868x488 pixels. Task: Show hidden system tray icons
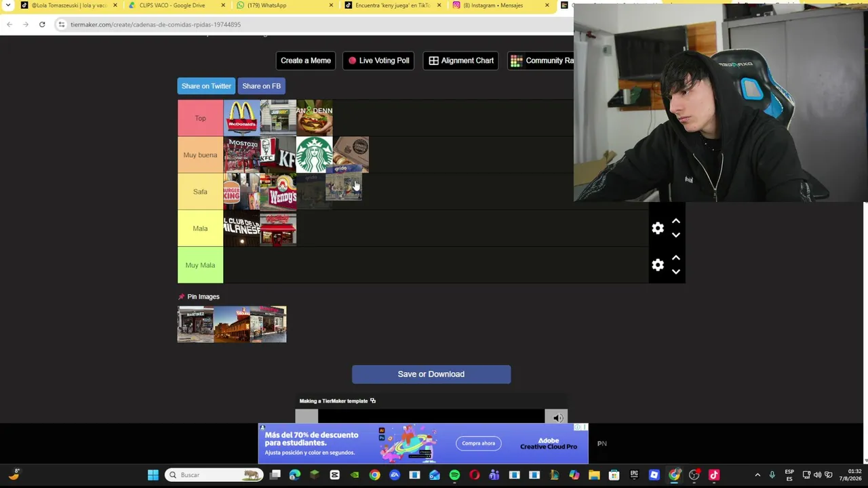pos(757,475)
